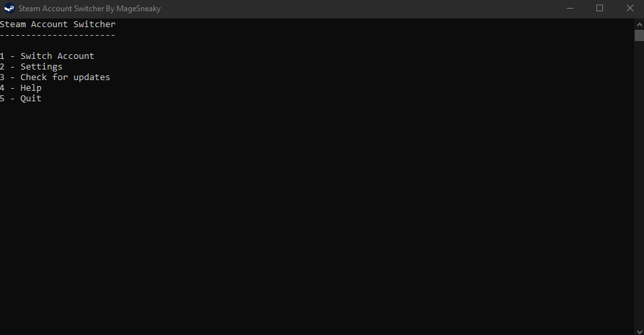Screen dimensions: 644x335
Task: Close the Steam Account Switcher window
Action: (629, 8)
